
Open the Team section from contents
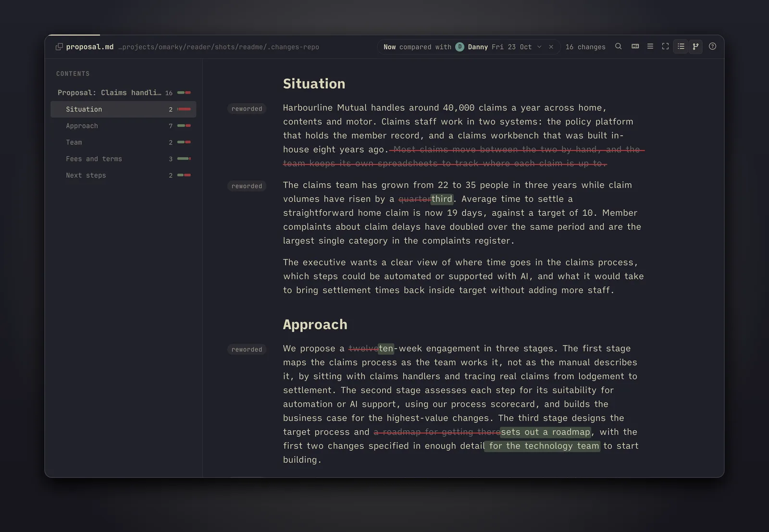(x=124, y=142)
